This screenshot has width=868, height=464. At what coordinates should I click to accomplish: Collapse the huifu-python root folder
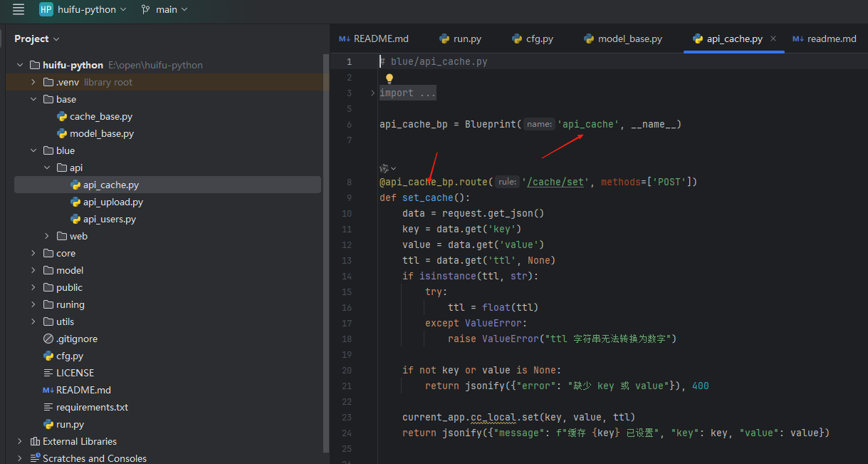(x=20, y=65)
